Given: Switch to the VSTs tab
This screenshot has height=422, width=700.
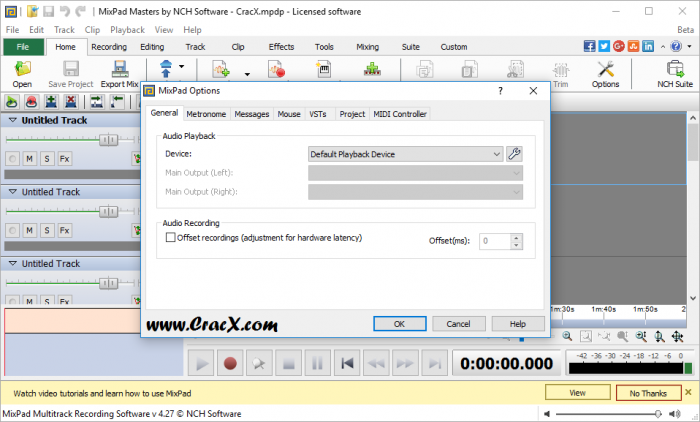Looking at the screenshot, I should 318,114.
